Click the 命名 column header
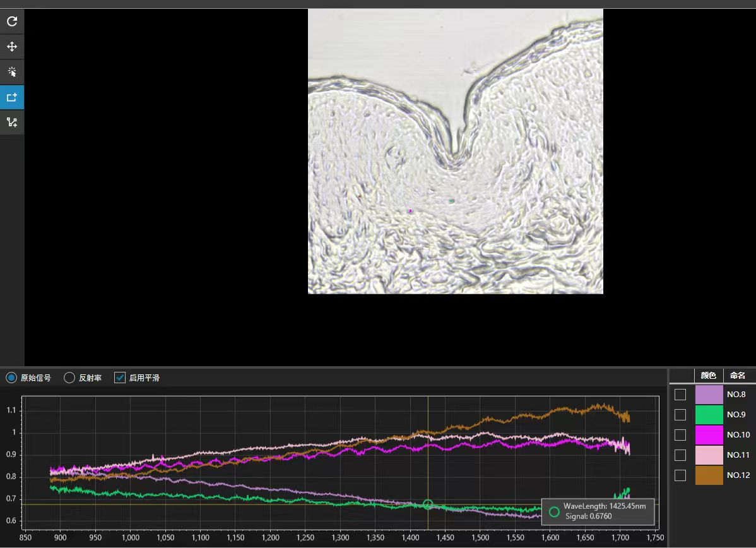This screenshot has height=548, width=756. (738, 375)
